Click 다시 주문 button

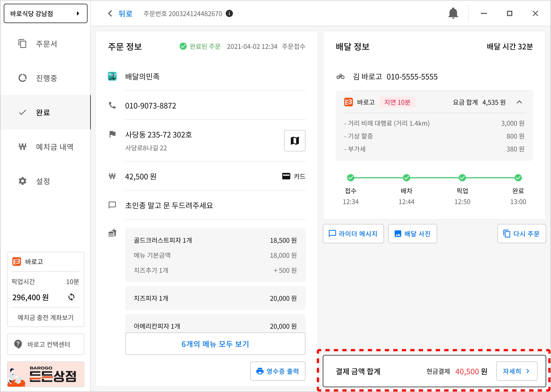click(521, 234)
